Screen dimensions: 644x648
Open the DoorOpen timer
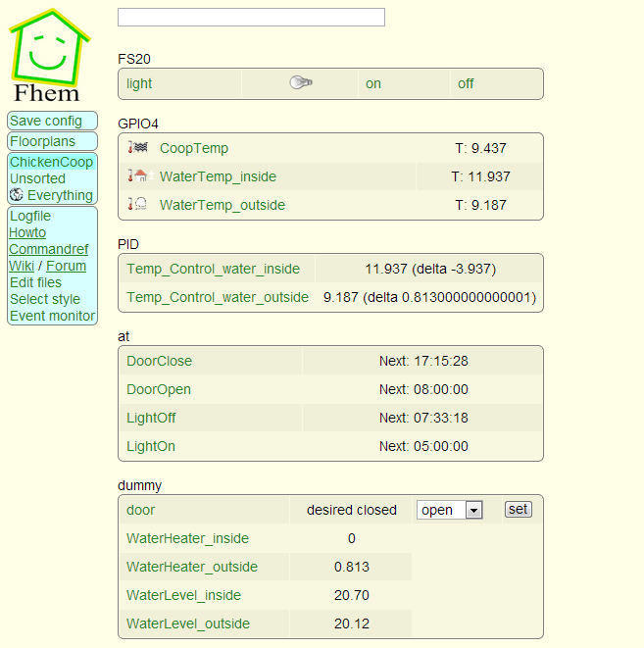coord(159,389)
